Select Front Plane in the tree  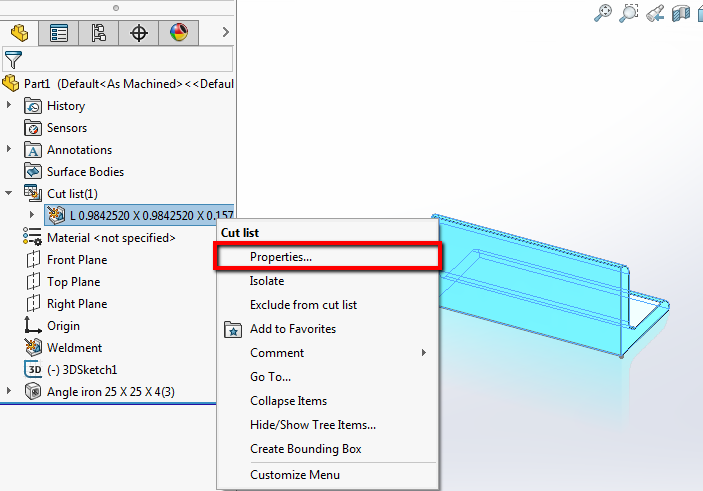[x=77, y=260]
